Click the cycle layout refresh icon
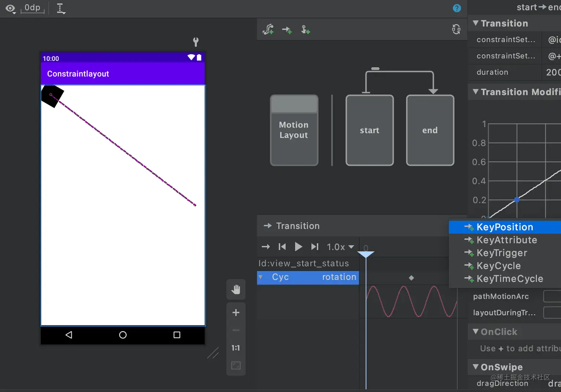The height and width of the screenshot is (392, 561). coord(456,29)
